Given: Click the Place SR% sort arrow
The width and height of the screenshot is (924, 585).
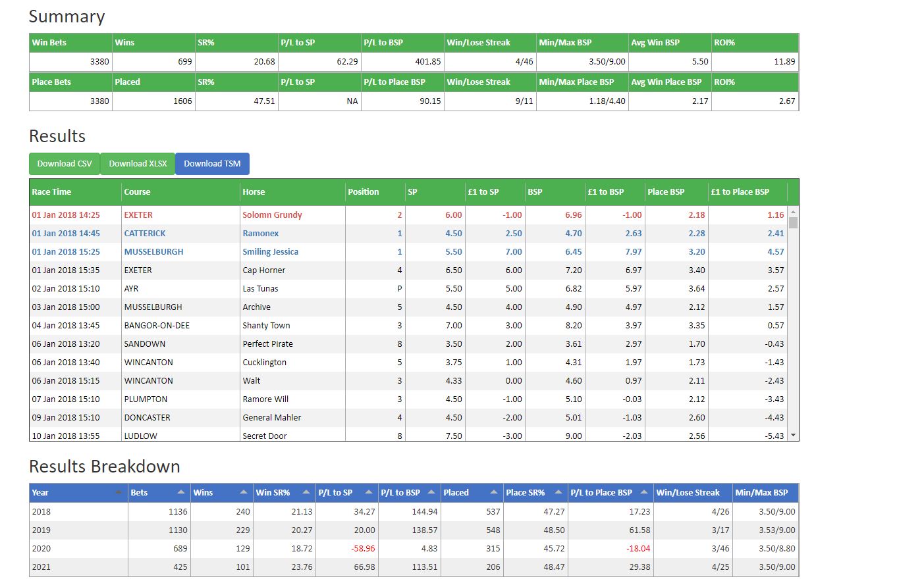Looking at the screenshot, I should [558, 492].
